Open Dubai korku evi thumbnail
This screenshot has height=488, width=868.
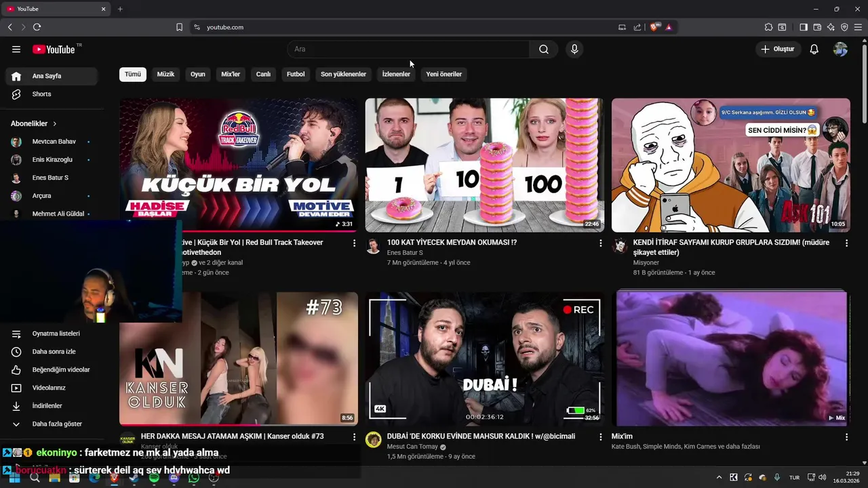pos(485,359)
